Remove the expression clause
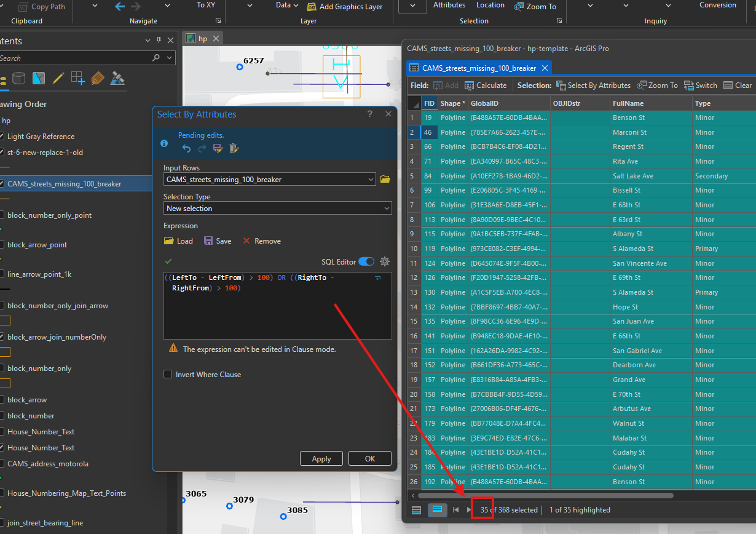Screen dimensions: 756x534 pos(262,241)
